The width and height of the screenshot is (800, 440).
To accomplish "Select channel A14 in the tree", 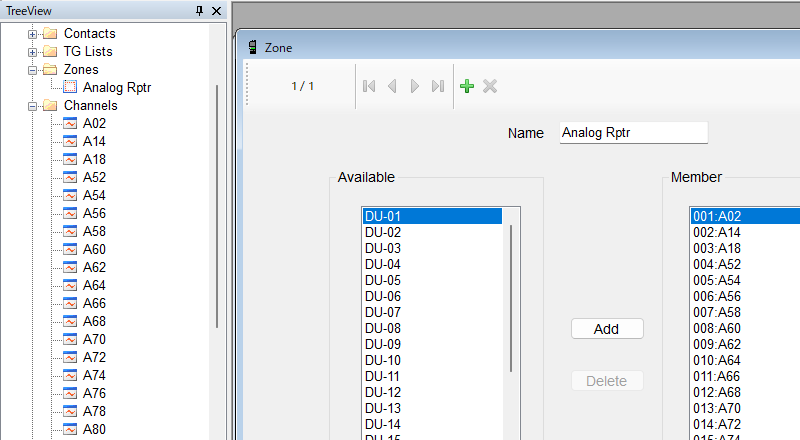I will (94, 141).
